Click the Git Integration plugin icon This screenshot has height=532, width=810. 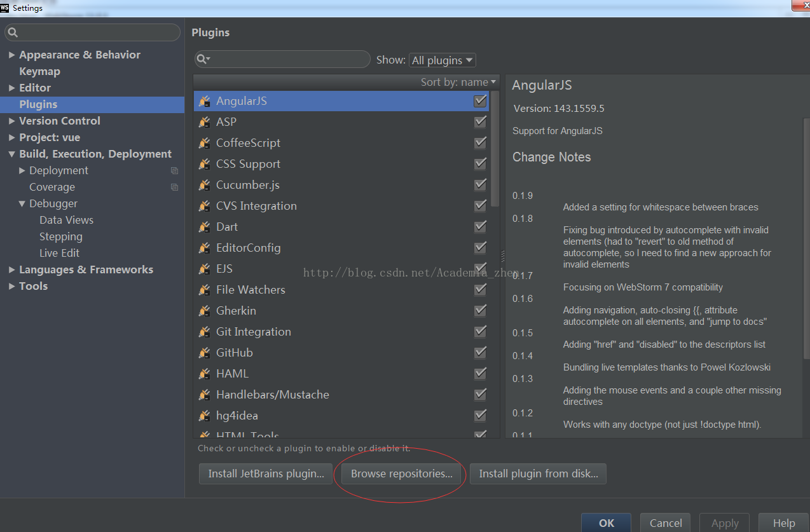click(x=204, y=332)
